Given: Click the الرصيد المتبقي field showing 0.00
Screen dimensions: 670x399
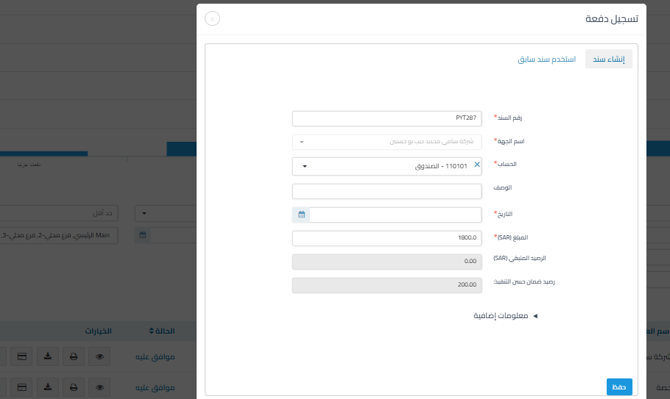Looking at the screenshot, I should pos(387,261).
